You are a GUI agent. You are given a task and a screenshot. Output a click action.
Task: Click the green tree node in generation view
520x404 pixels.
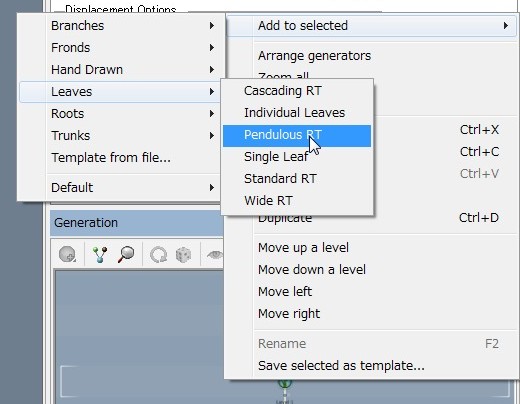point(285,384)
